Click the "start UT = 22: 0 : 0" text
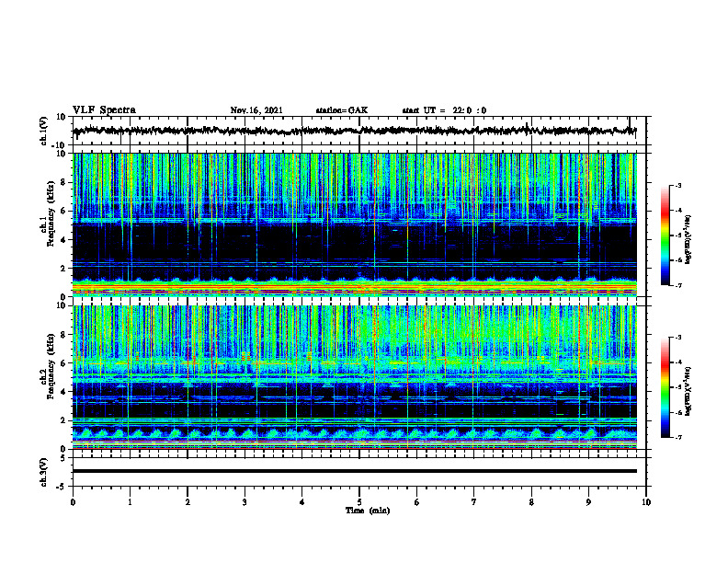Viewport: 728px width, 563px height. coord(444,110)
